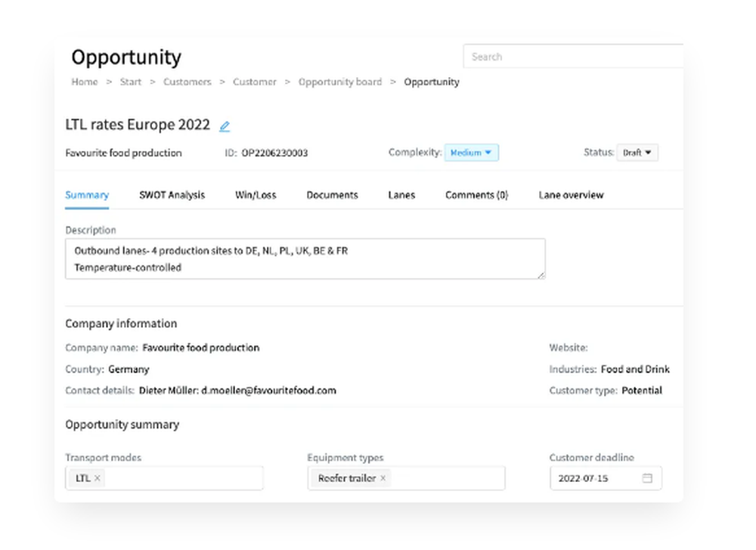
Task: Navigate to the Opportunity board breadcrumb
Action: click(x=340, y=82)
